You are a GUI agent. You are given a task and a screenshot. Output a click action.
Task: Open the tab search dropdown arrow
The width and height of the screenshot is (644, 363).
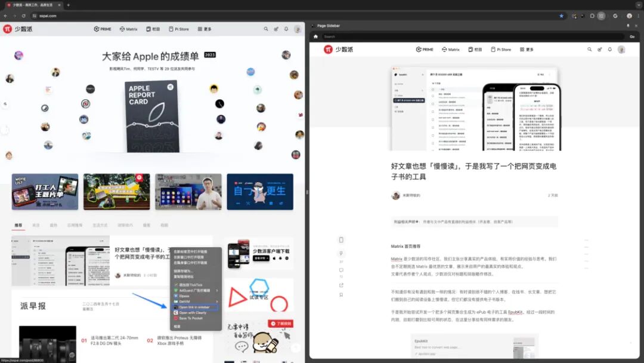click(639, 5)
